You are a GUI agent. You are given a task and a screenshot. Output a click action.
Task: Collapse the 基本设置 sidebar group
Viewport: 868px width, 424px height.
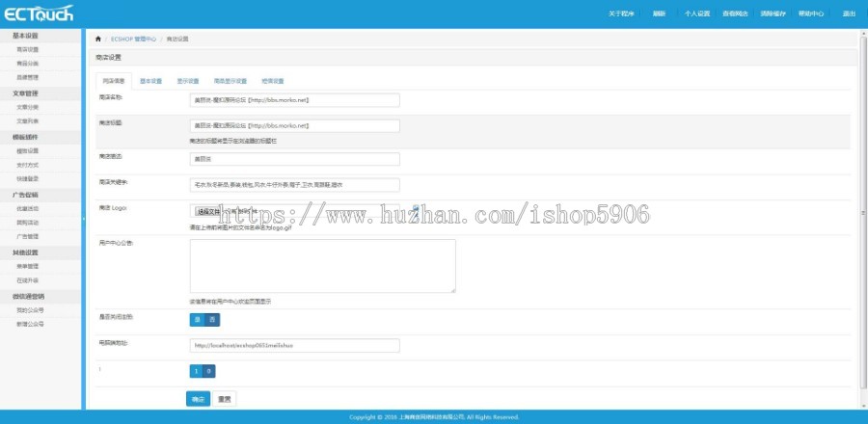coord(41,36)
